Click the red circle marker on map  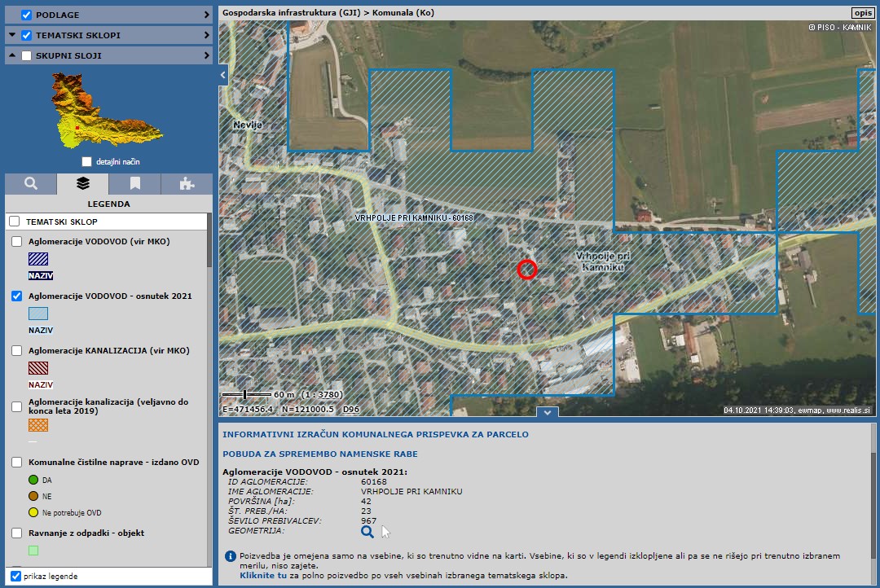[527, 269]
